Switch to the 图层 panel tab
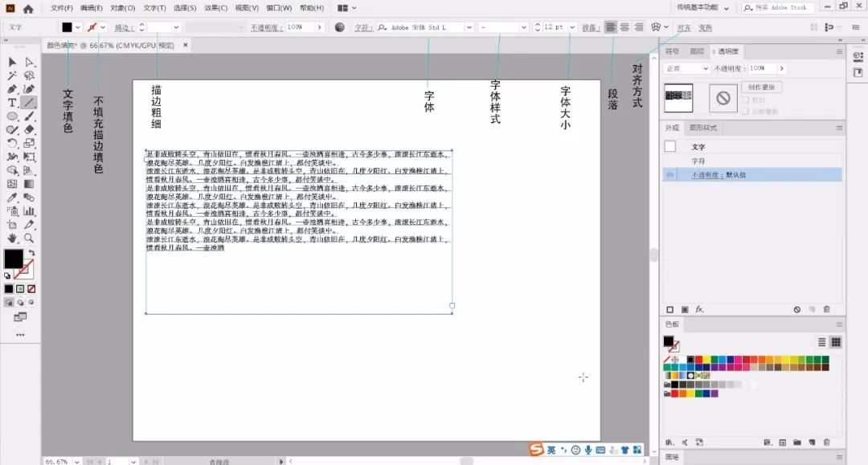The width and height of the screenshot is (868, 465). click(x=697, y=51)
